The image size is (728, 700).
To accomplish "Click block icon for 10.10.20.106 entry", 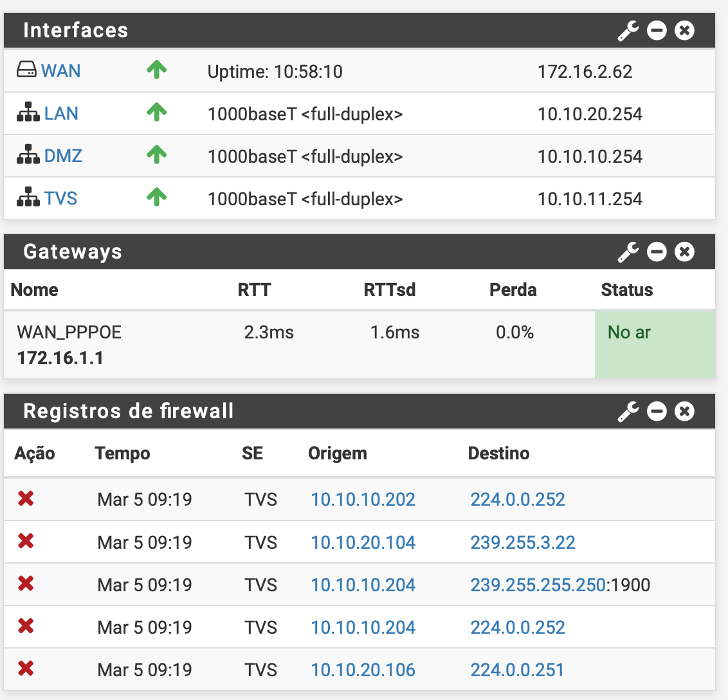I will (x=26, y=669).
